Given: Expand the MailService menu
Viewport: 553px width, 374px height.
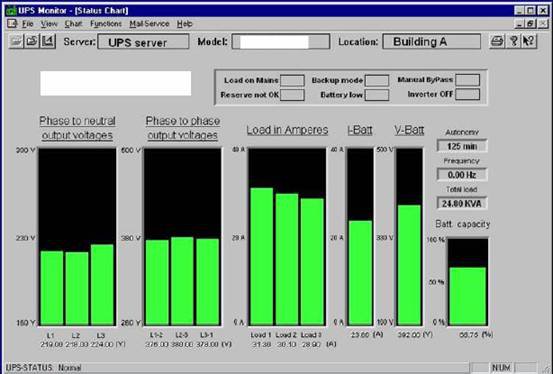Looking at the screenshot, I should (149, 24).
